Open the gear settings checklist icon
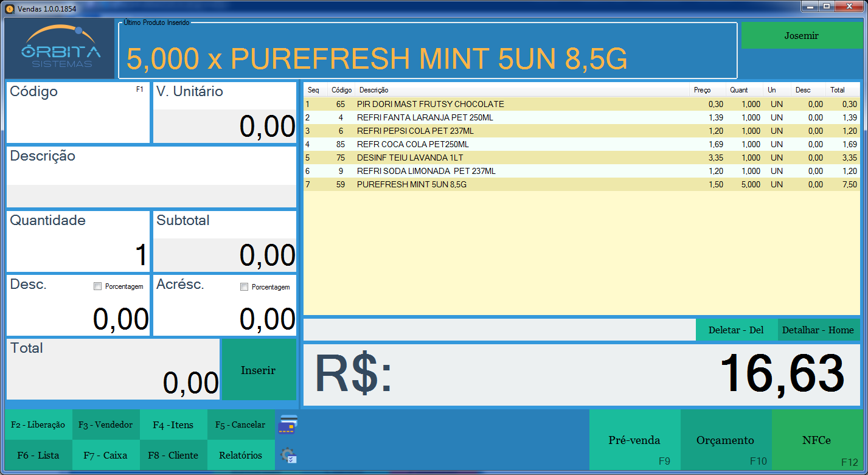Image resolution: width=868 pixels, height=475 pixels. point(287,456)
